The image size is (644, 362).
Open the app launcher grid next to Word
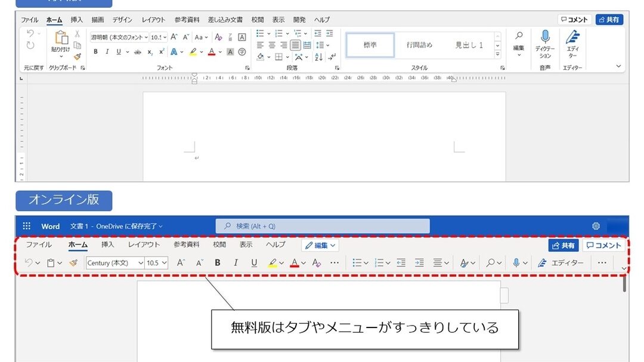click(x=26, y=226)
